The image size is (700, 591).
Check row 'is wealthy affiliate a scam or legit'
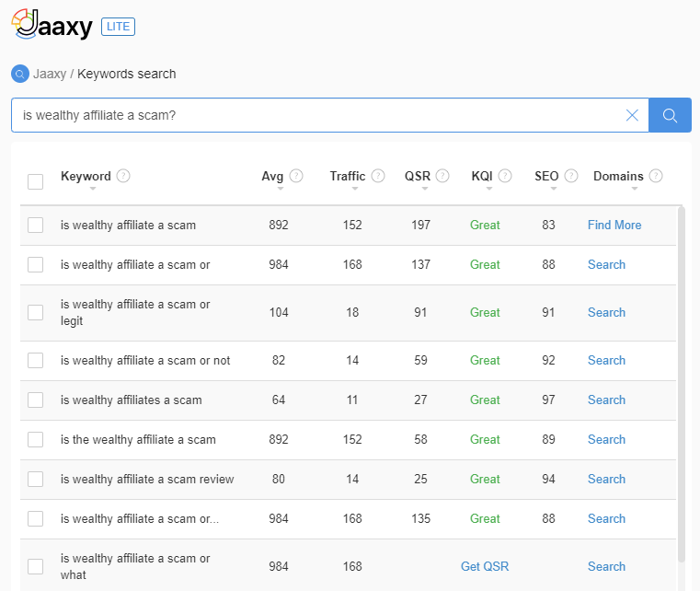click(35, 313)
